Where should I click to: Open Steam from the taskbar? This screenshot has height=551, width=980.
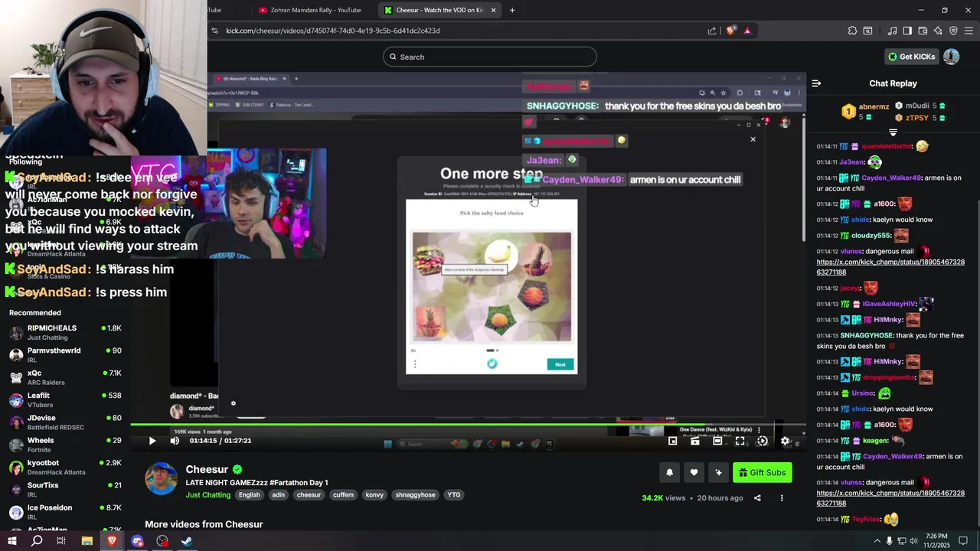click(x=187, y=541)
